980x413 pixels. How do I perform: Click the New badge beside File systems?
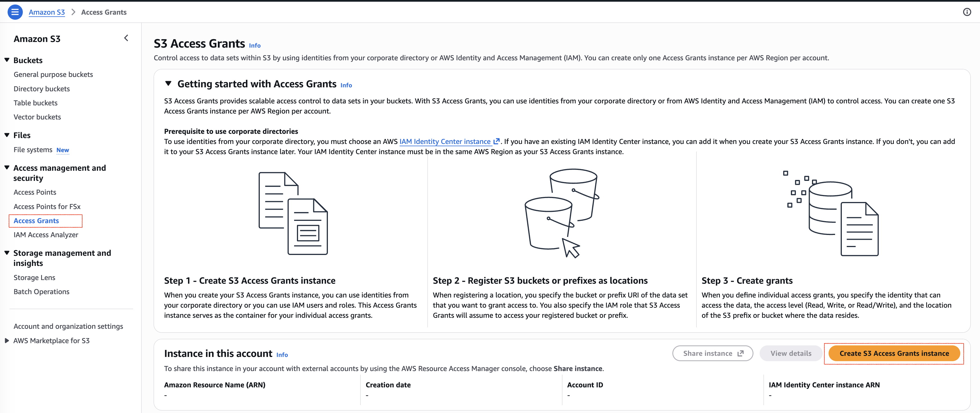coord(63,150)
